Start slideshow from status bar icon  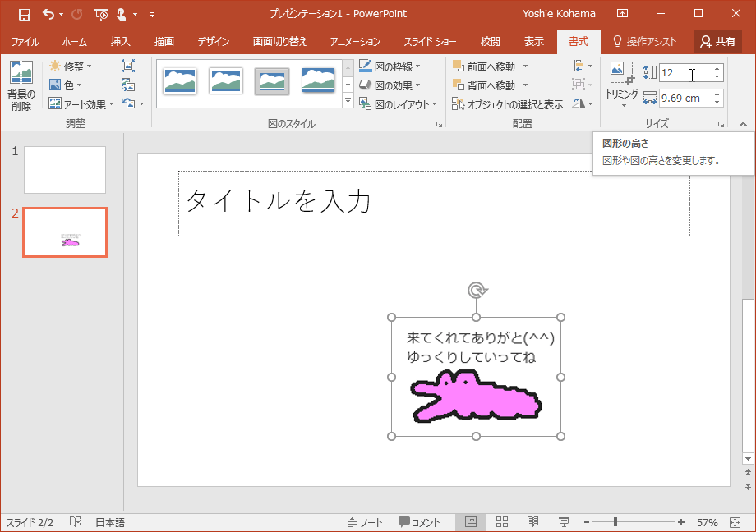pos(564,522)
